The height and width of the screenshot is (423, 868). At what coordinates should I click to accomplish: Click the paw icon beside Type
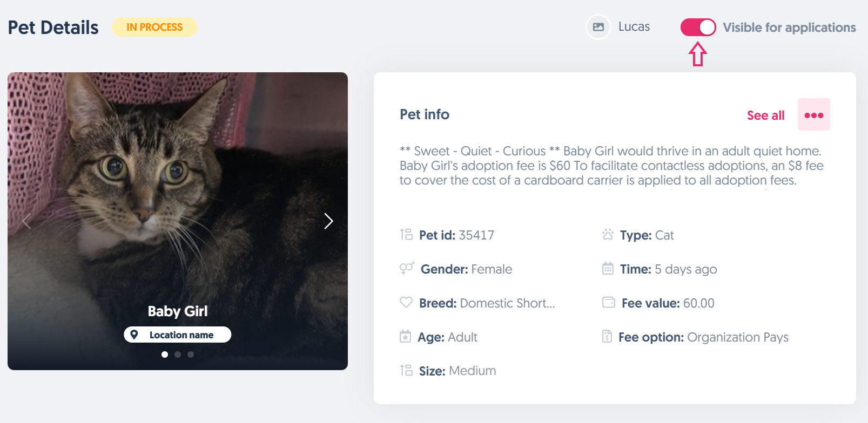coord(608,235)
